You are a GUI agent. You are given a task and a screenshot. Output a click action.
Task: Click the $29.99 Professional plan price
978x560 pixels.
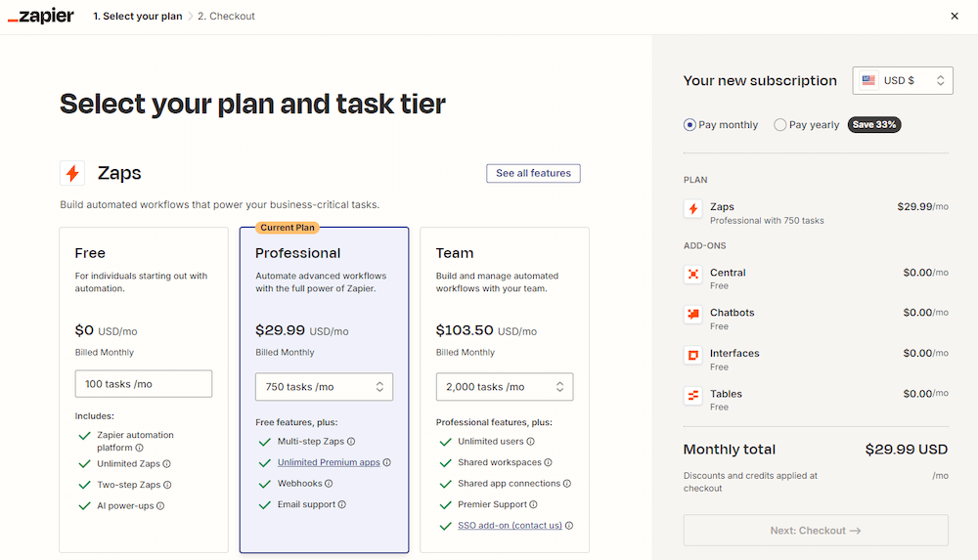tap(280, 330)
